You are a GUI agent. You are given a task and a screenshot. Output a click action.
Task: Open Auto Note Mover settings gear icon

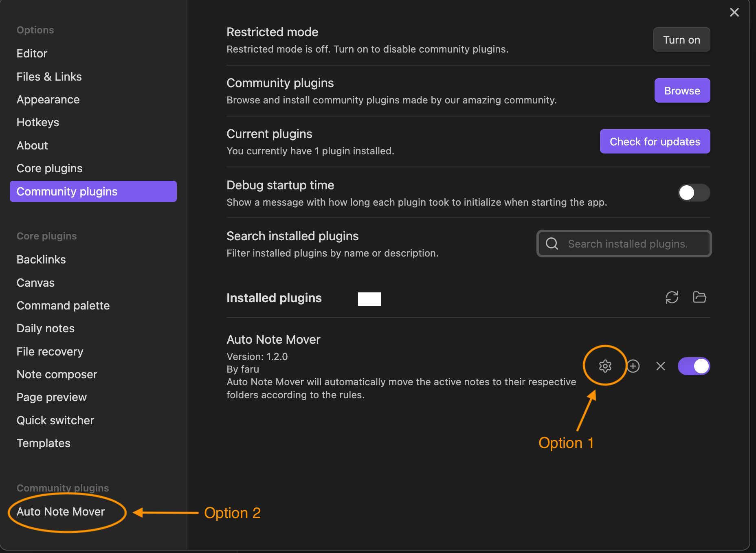605,366
